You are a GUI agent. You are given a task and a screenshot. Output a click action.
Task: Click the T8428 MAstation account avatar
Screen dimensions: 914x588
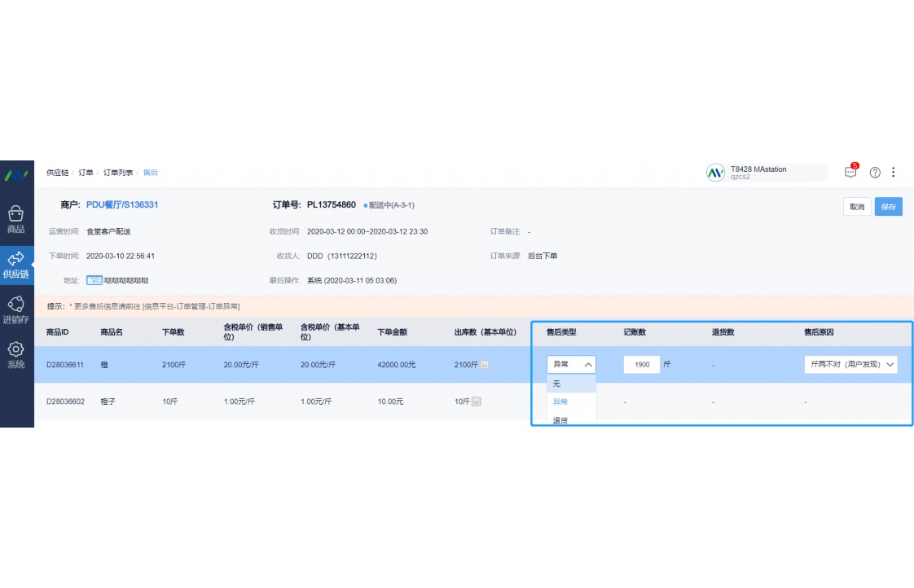coord(715,173)
